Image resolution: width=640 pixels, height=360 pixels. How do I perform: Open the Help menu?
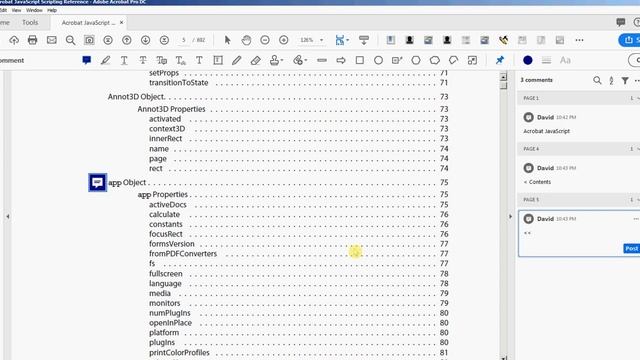pos(52,10)
